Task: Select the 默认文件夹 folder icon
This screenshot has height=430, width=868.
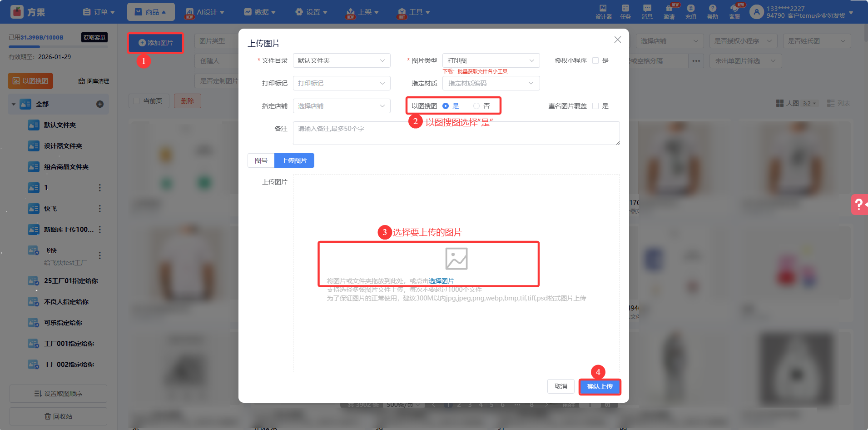Action: coord(34,125)
